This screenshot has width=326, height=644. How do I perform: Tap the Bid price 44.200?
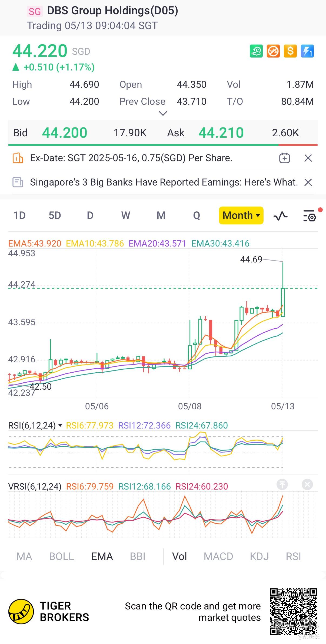point(65,133)
